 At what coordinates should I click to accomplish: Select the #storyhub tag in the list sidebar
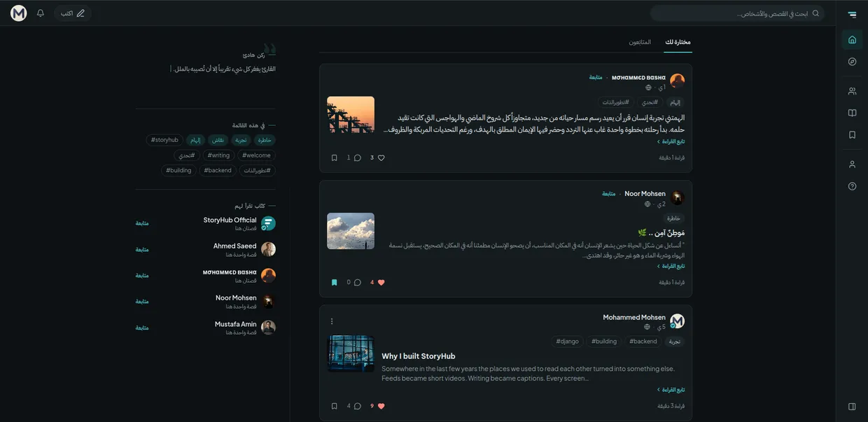tap(164, 140)
